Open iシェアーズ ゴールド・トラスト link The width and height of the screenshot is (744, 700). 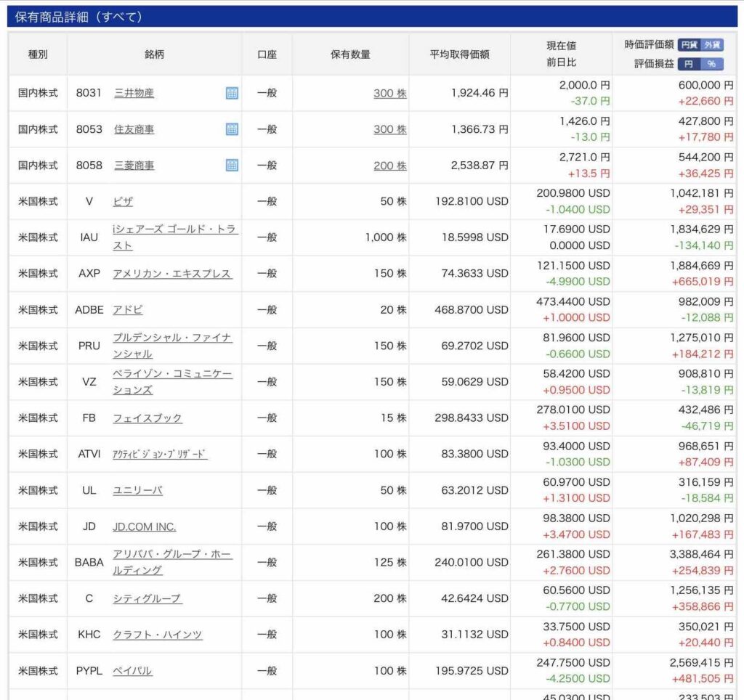[x=175, y=237]
